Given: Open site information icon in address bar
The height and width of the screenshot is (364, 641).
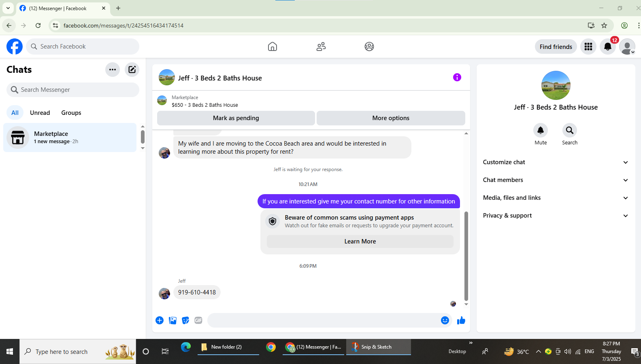Looking at the screenshot, I should coord(55,25).
